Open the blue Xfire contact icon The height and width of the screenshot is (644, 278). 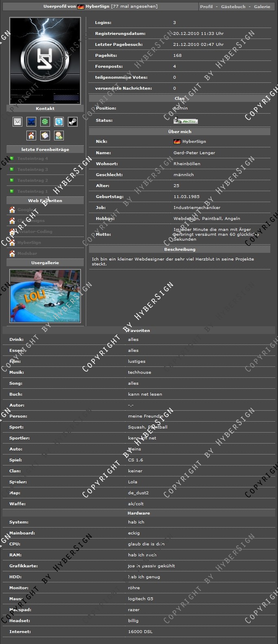(31, 122)
